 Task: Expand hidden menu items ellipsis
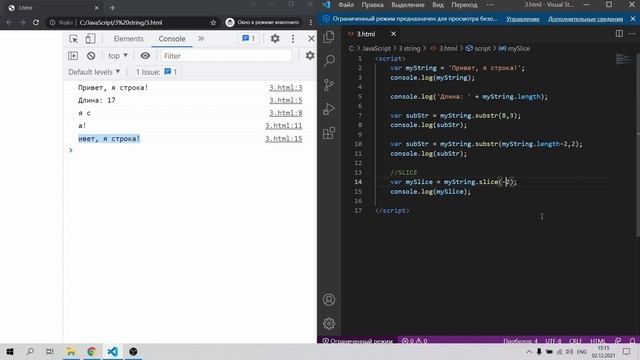click(490, 5)
